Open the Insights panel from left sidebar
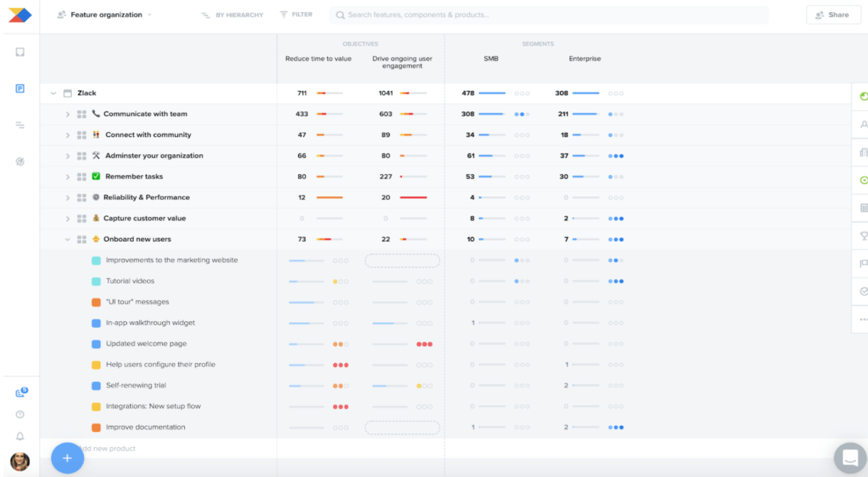This screenshot has width=868, height=477. [x=20, y=161]
